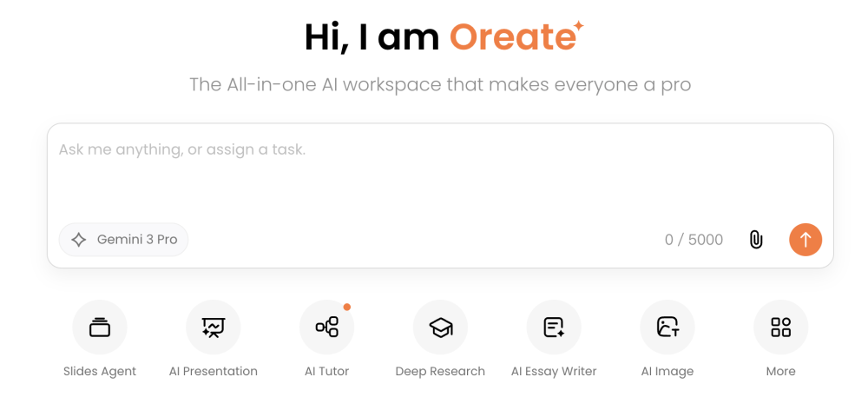Open the Slides Agent icon

100,328
